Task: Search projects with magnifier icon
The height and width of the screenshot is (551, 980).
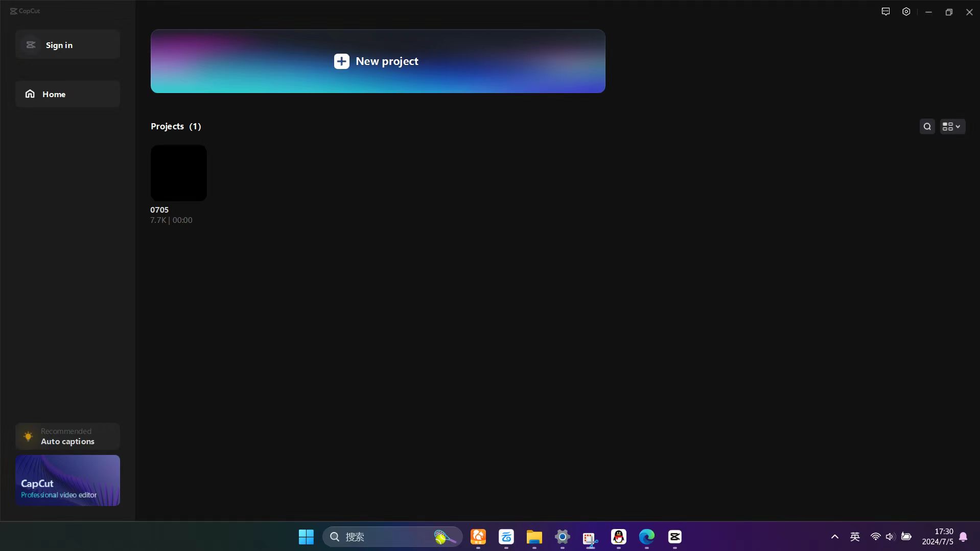Action: coord(927,127)
